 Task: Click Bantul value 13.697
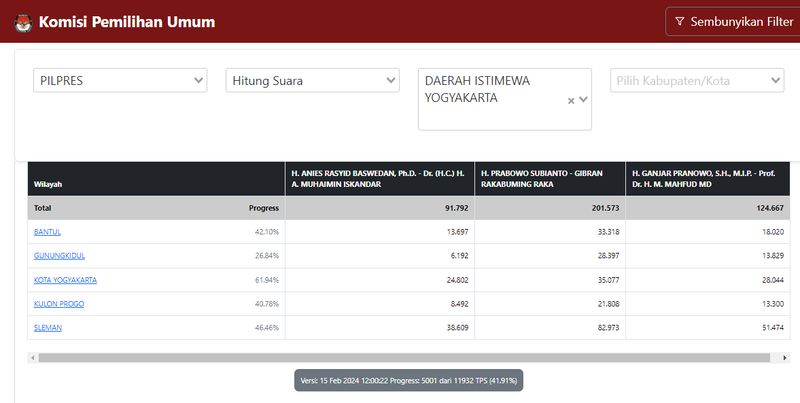[458, 232]
